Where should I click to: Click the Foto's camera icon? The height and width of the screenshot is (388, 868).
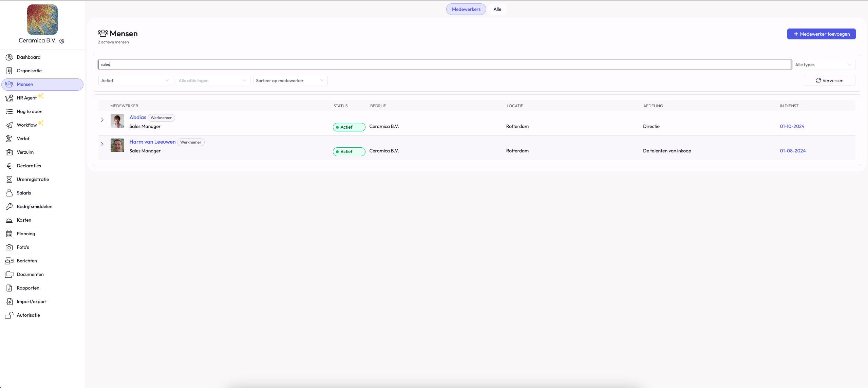pos(9,247)
